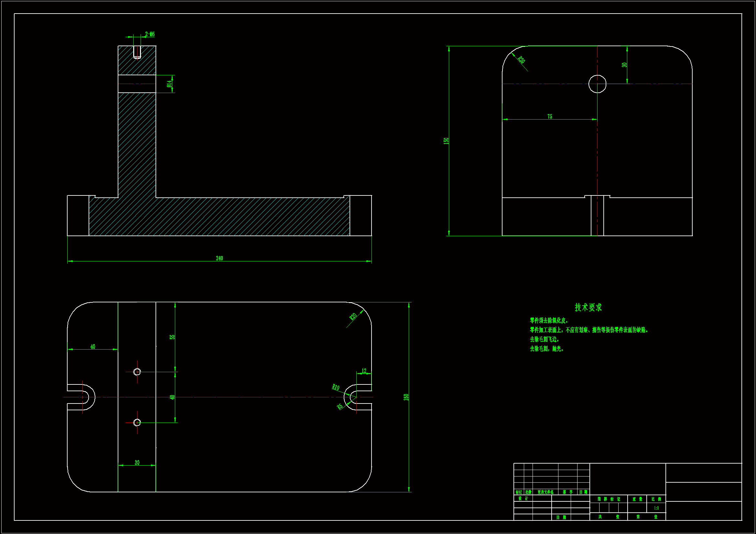Select the hatched section of the base

(231, 217)
